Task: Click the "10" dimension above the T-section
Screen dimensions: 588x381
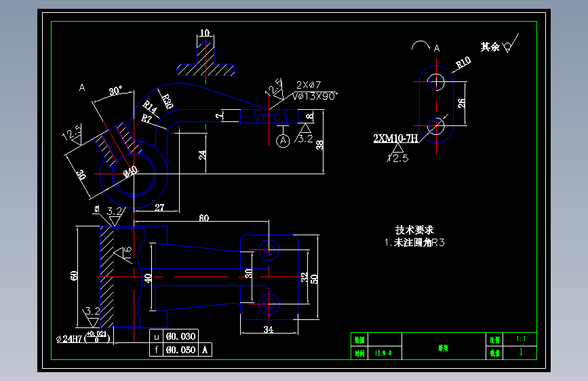Action: pyautogui.click(x=205, y=33)
